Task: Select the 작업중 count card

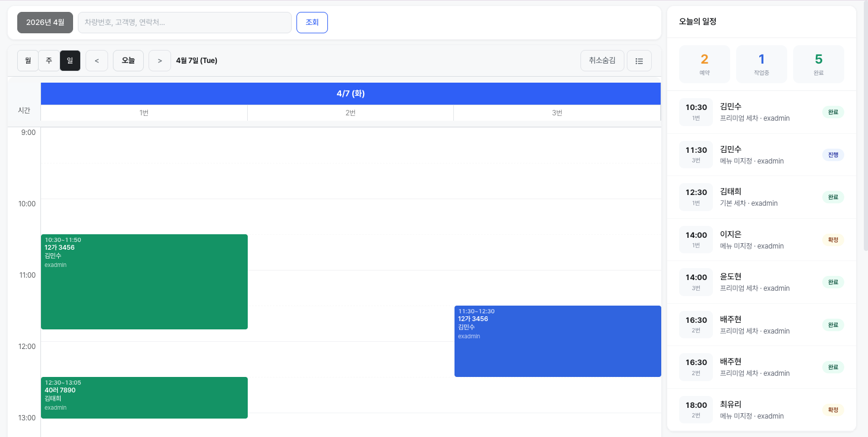Action: pyautogui.click(x=761, y=64)
